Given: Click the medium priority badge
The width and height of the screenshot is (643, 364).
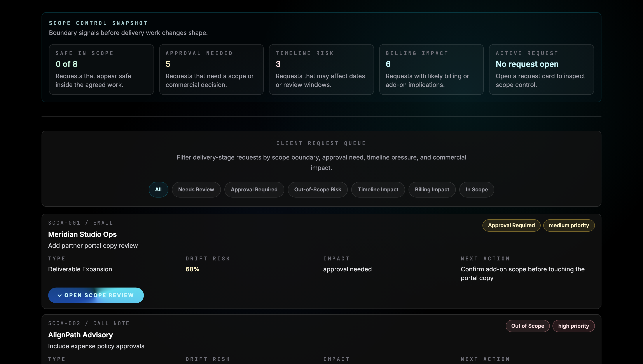Looking at the screenshot, I should tap(569, 225).
